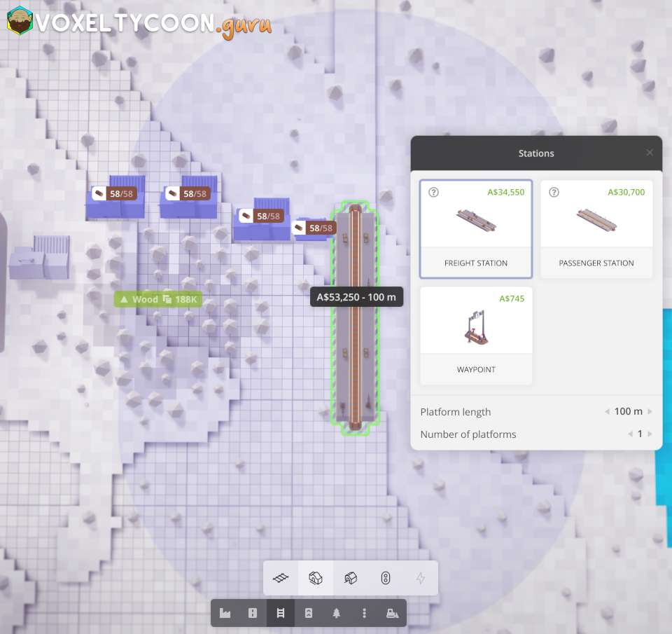This screenshot has height=634, width=672.
Task: Click the stations building icon
Action: pyautogui.click(x=316, y=579)
